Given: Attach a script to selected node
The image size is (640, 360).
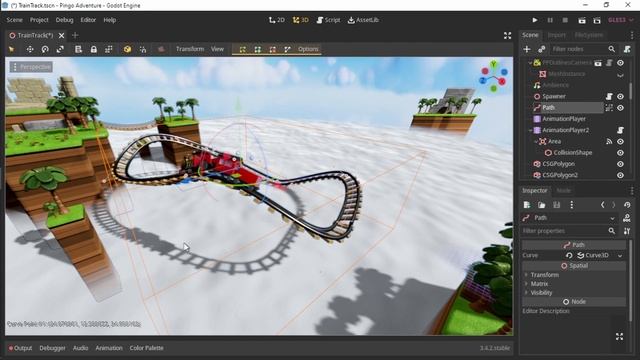Looking at the screenshot, I should [627, 49].
